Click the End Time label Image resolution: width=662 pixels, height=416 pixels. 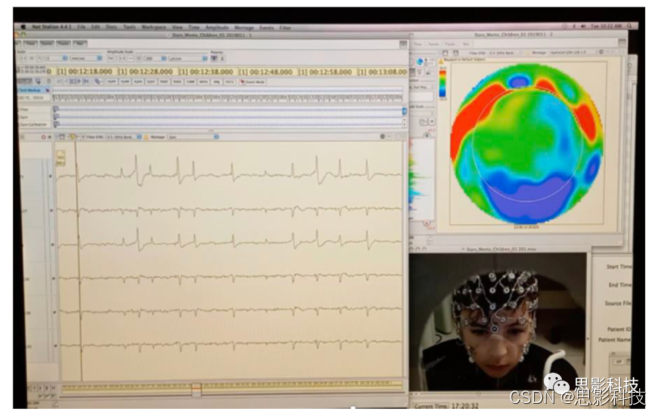tap(620, 285)
